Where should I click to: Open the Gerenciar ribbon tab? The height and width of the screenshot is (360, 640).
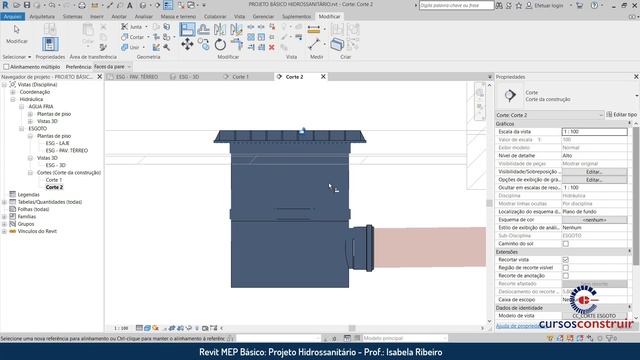[x=263, y=16]
